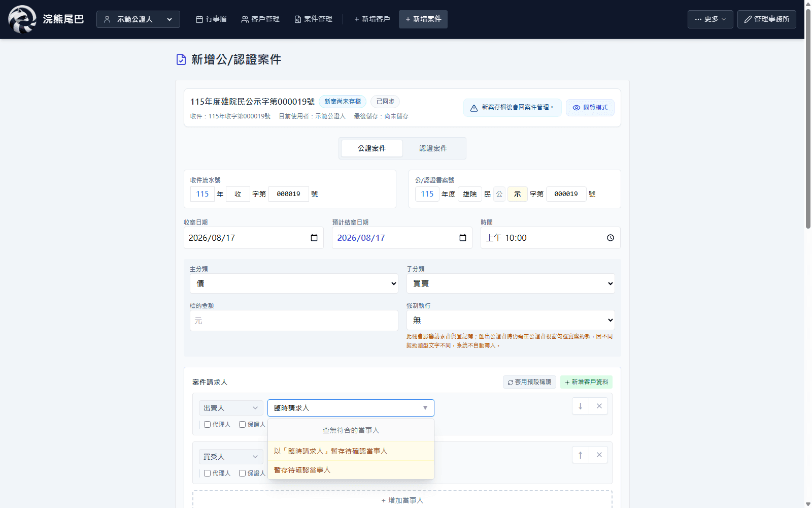Expand the 買受人 role dropdown
The width and height of the screenshot is (812, 508).
pos(231,457)
